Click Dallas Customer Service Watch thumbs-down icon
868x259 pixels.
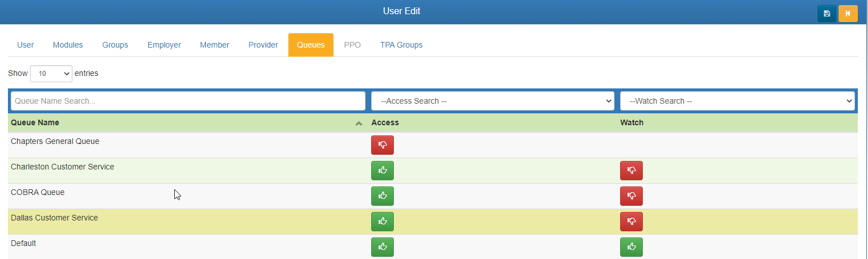[x=631, y=222]
